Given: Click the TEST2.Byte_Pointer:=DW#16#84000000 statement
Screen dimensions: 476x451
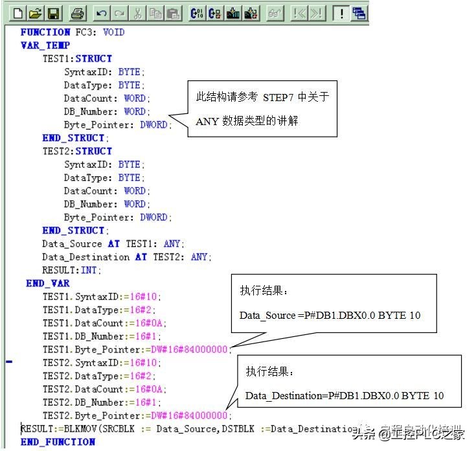Looking at the screenshot, I should coord(137,416).
